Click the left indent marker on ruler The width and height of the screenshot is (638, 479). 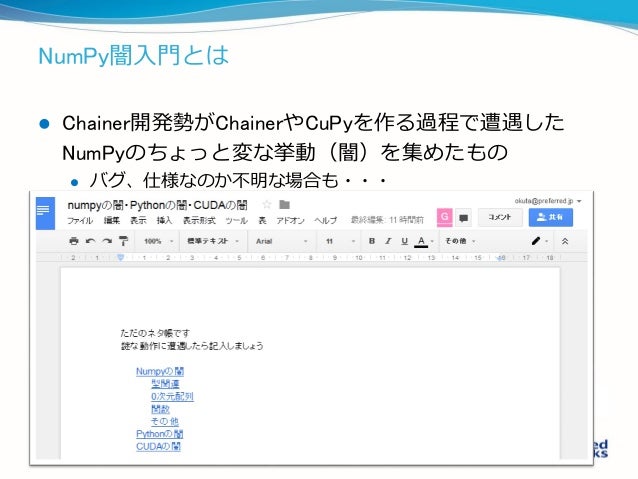coord(120,257)
